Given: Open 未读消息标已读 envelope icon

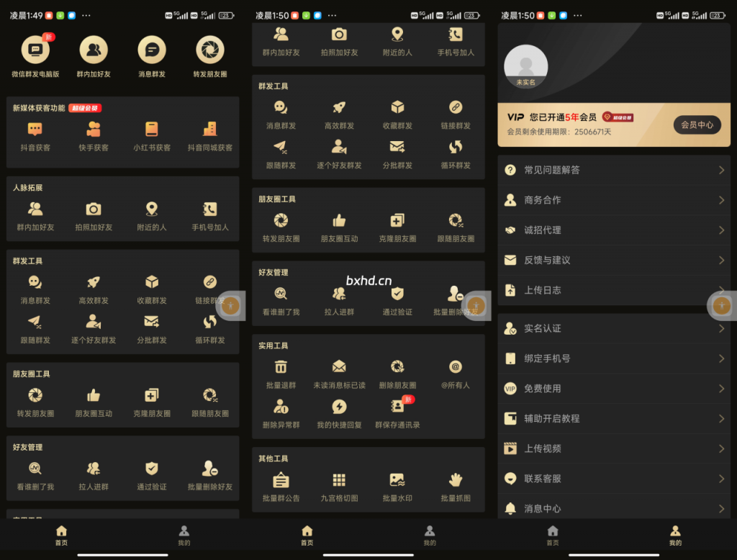Looking at the screenshot, I should coord(339,366).
